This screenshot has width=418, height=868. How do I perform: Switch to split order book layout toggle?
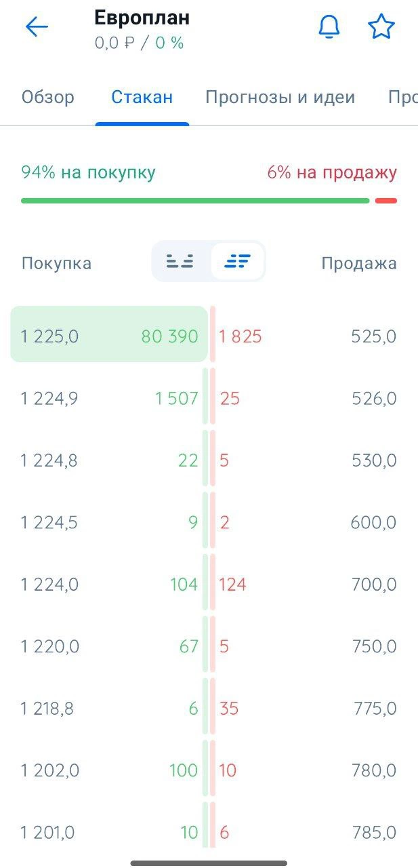point(180,261)
